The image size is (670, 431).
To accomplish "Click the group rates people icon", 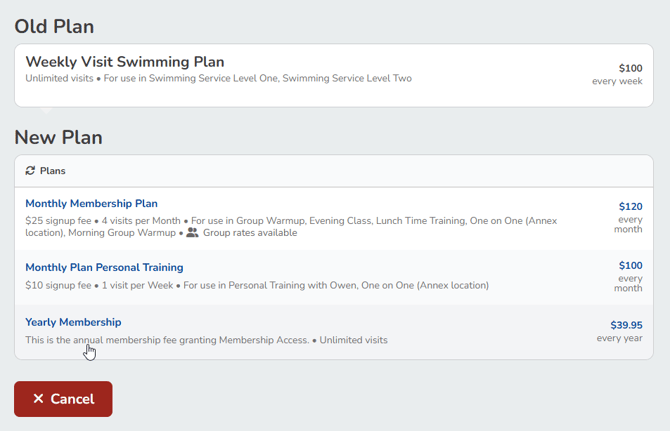I will 193,233.
